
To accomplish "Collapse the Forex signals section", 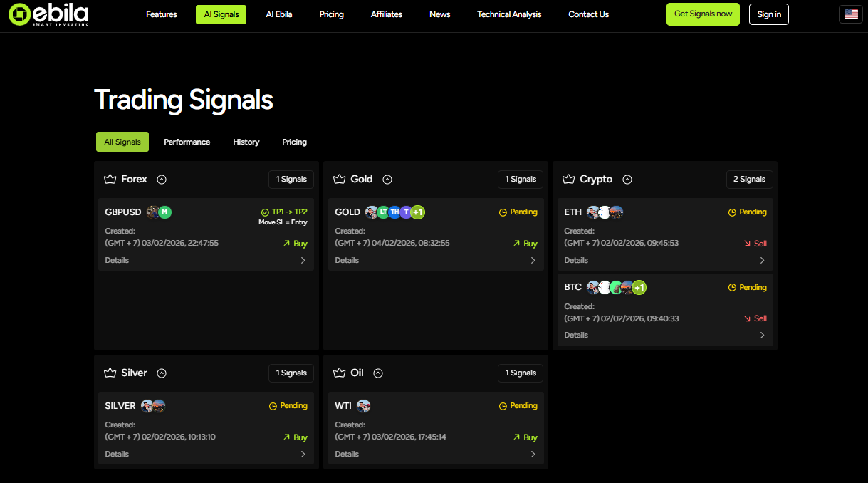I will (x=162, y=180).
